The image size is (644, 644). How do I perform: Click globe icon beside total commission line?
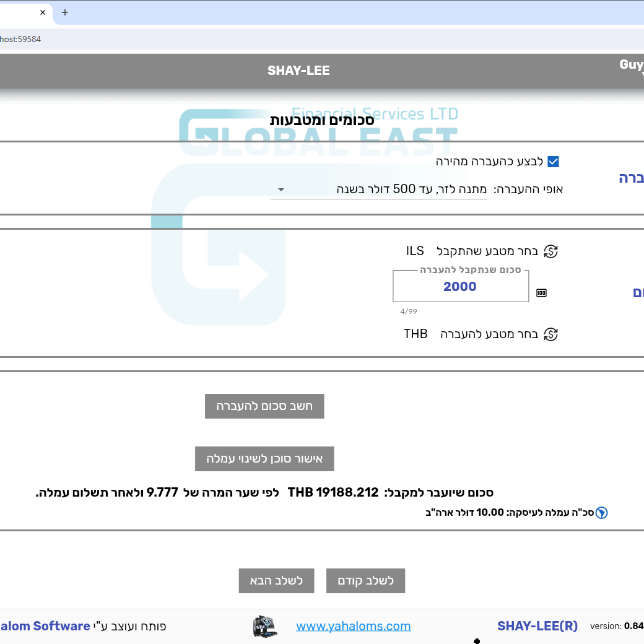pos(601,513)
